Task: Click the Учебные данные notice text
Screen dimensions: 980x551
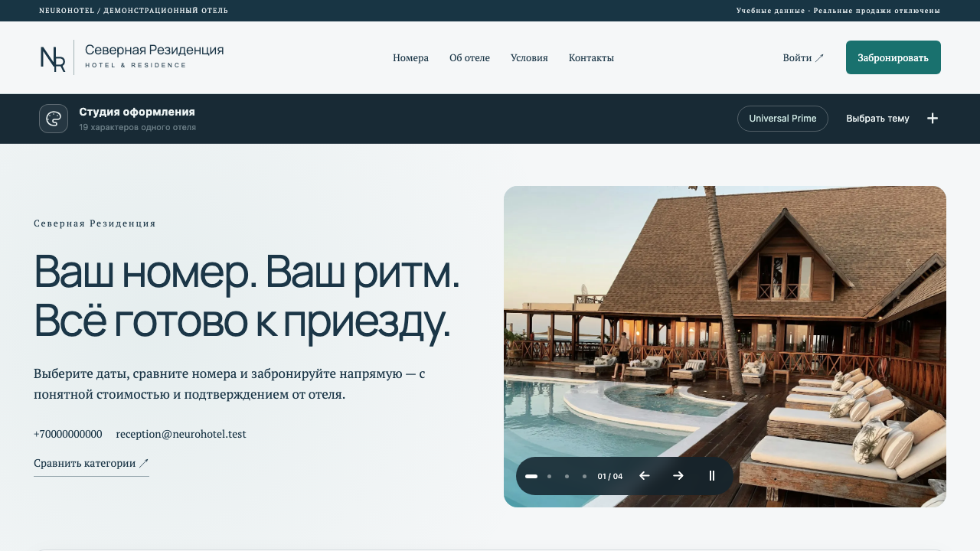Action: click(838, 11)
